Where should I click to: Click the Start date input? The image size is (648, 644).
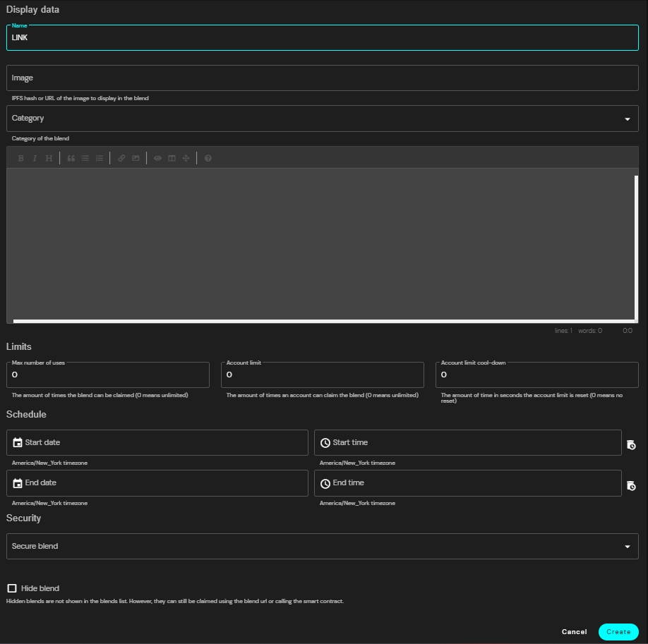[x=157, y=442]
